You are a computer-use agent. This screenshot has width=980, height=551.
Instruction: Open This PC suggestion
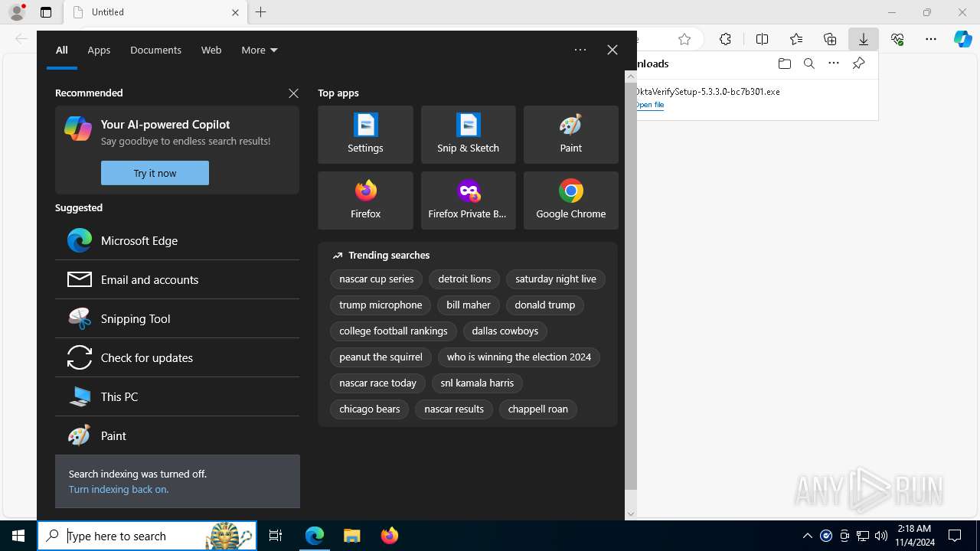(x=177, y=396)
